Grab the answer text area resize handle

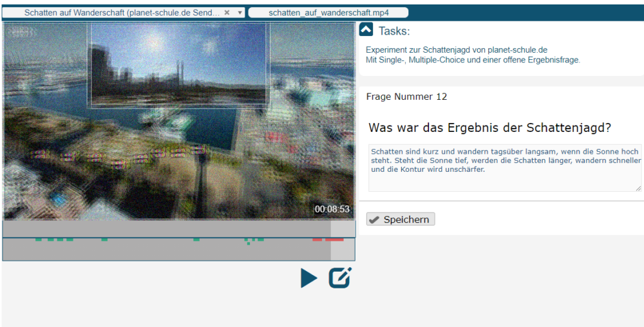click(638, 188)
